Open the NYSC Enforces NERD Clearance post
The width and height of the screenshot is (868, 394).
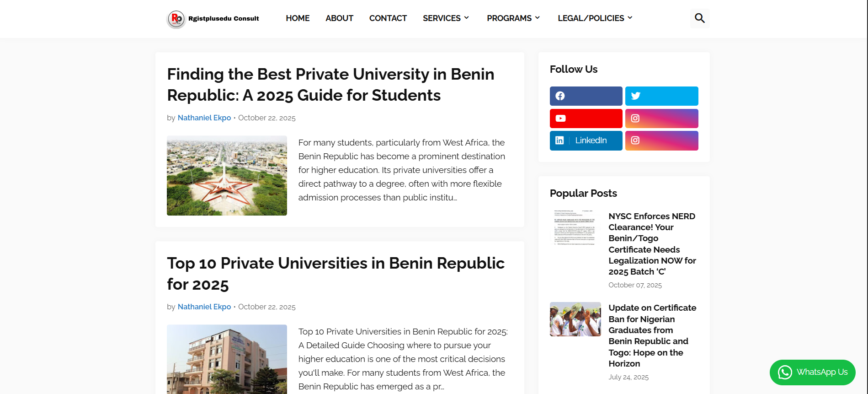click(x=652, y=244)
